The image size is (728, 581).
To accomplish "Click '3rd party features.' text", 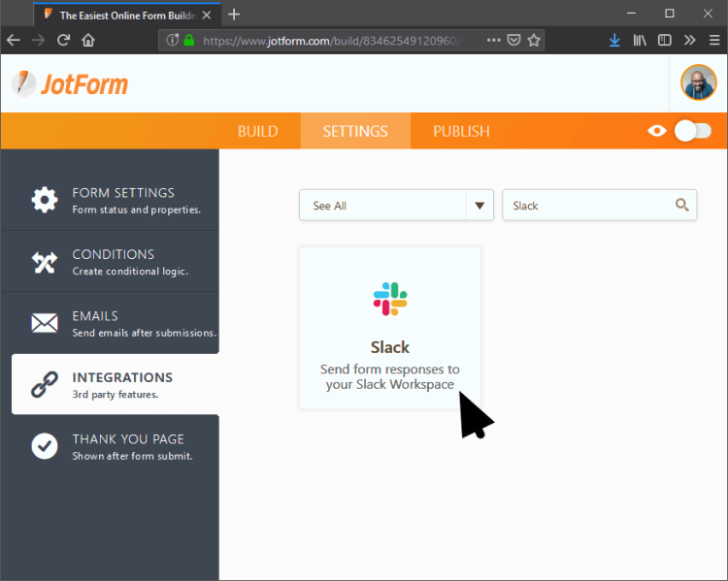I will [x=116, y=395].
